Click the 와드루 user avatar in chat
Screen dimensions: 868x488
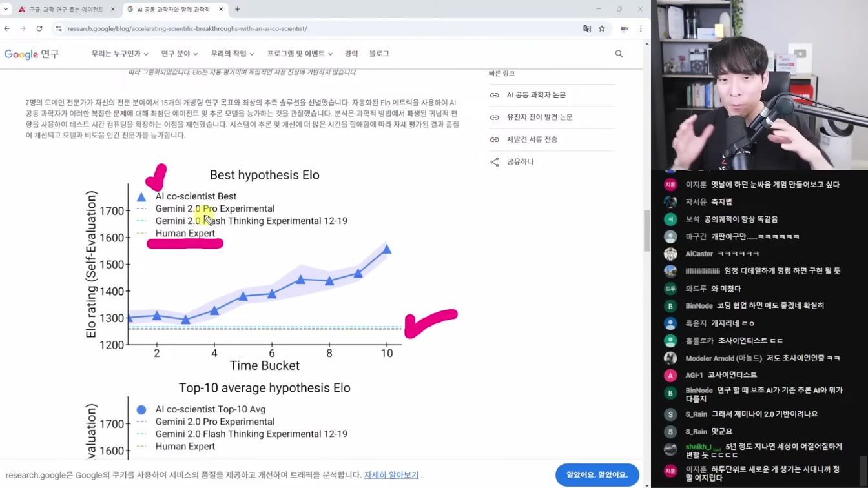(670, 289)
